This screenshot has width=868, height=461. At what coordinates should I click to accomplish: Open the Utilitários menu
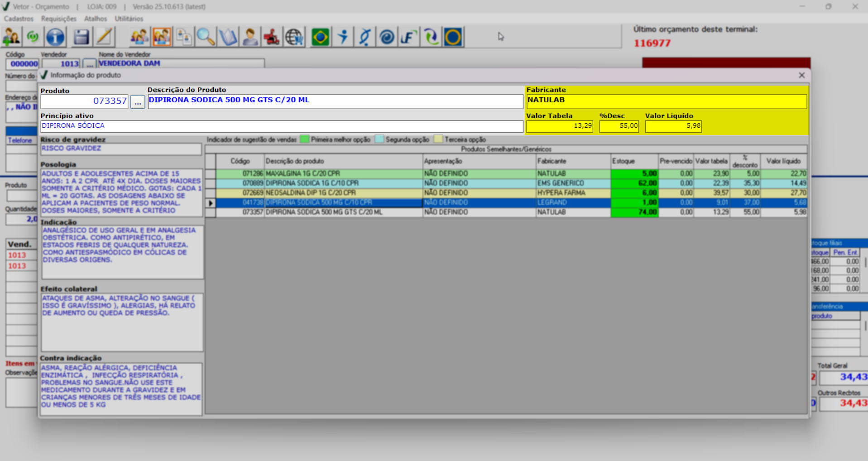pos(129,19)
